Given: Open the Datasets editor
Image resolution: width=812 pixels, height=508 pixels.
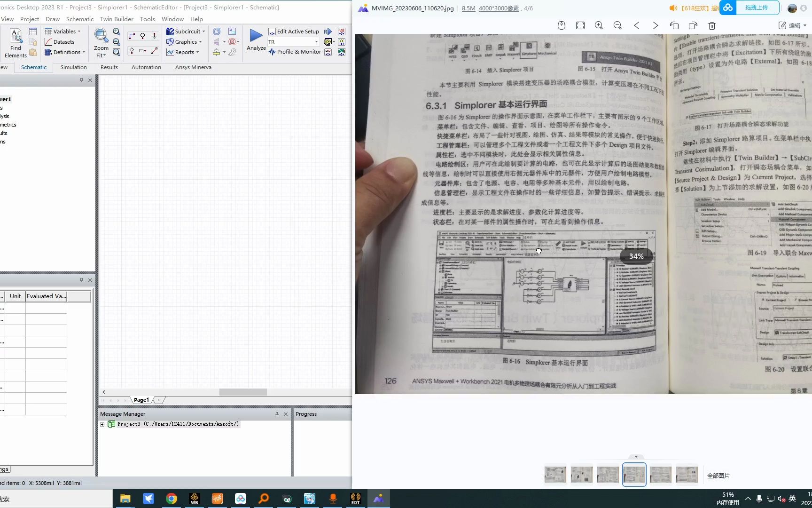Looking at the screenshot, I should [60, 42].
